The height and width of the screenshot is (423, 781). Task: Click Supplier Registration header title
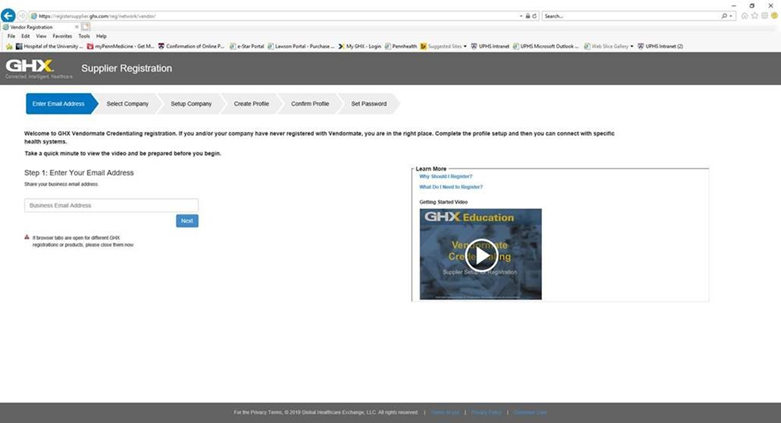(x=127, y=68)
